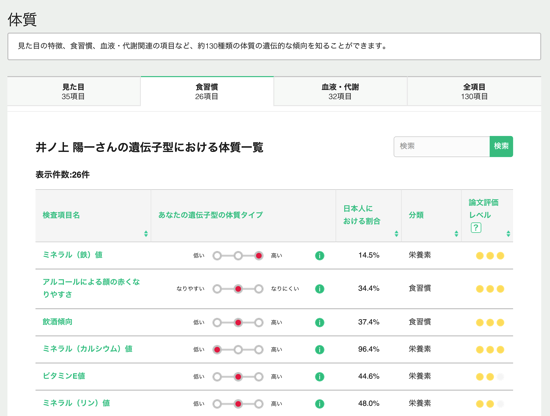This screenshot has width=550, height=416.
Task: Click the 48.0% percentage cell
Action: point(369,403)
